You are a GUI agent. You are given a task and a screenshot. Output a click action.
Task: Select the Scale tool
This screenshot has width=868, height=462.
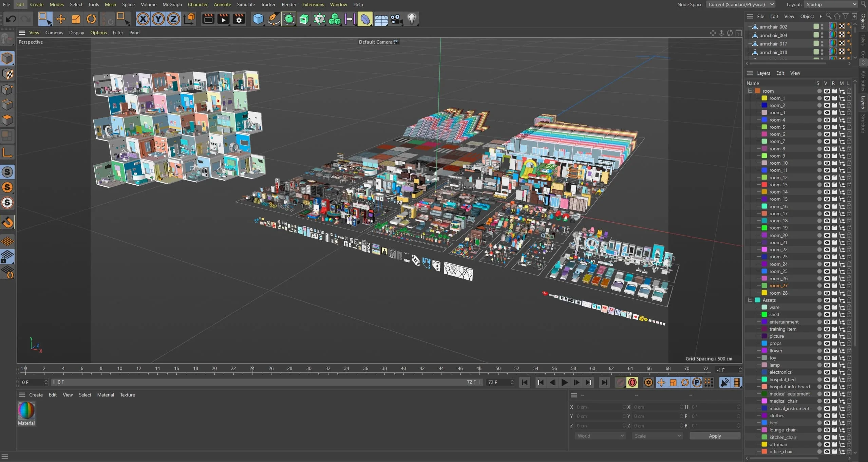pyautogui.click(x=76, y=19)
